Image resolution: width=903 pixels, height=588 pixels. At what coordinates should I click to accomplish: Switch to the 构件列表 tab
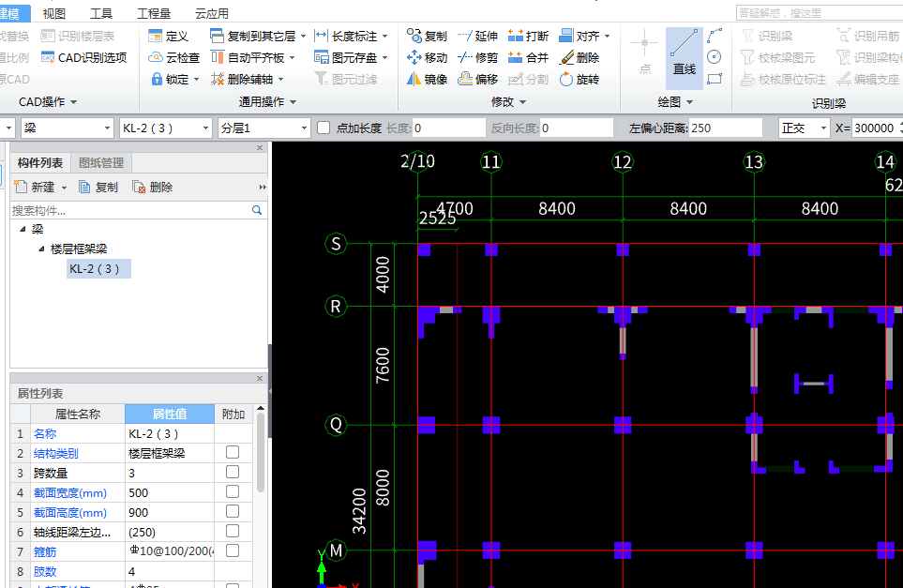tap(40, 163)
